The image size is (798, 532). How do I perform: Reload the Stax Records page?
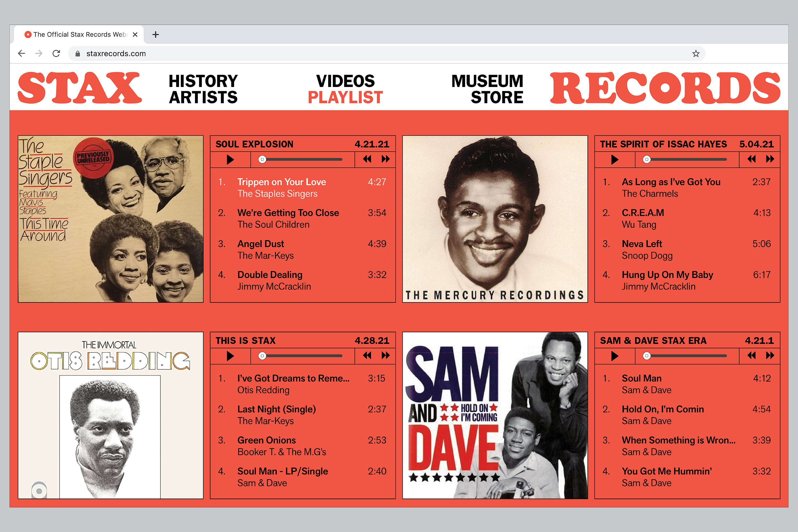[x=56, y=54]
